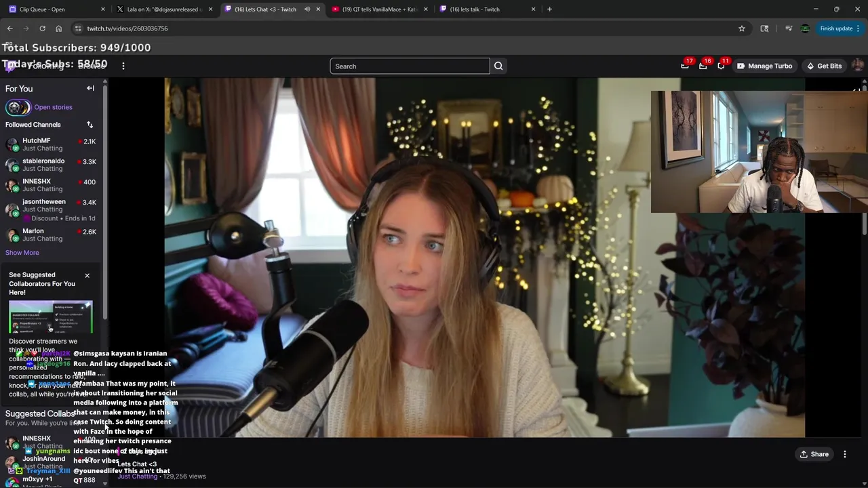
Task: Click the page scrollbar on right edge
Action: [865, 159]
